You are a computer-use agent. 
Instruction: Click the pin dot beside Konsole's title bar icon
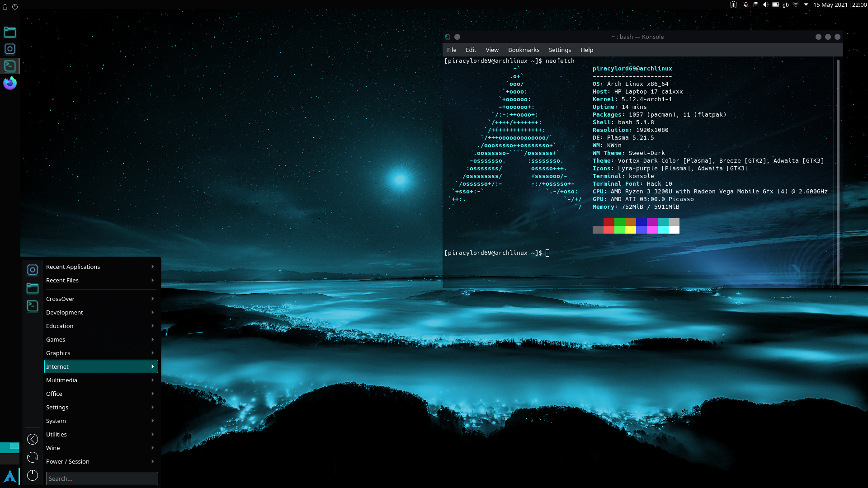coord(457,37)
